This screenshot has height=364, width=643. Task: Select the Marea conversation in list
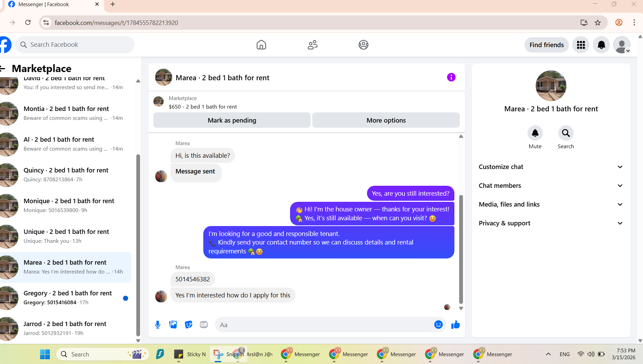[66, 267]
